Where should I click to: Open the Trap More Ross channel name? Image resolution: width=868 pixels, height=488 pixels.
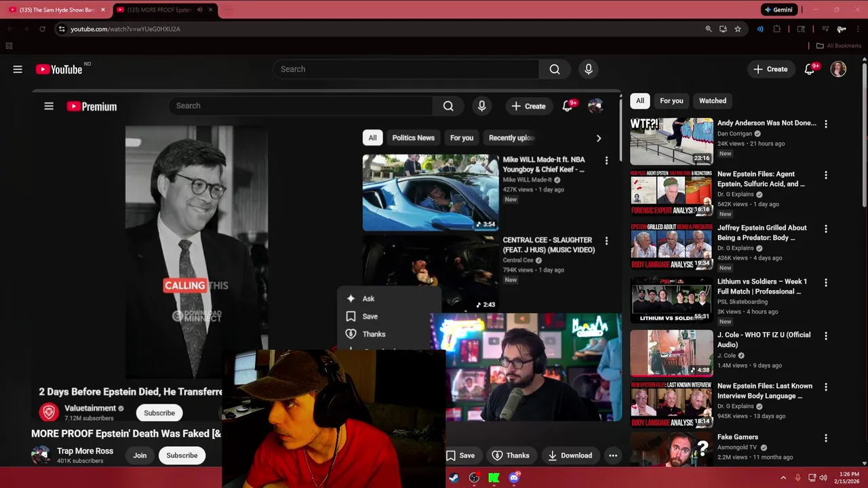[85, 451]
